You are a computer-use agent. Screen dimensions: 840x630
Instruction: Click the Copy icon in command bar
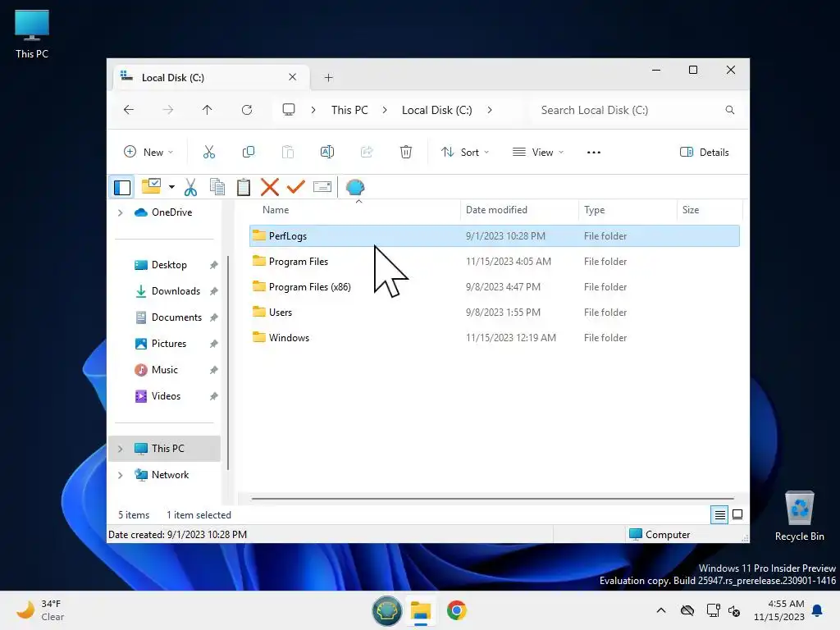(248, 152)
